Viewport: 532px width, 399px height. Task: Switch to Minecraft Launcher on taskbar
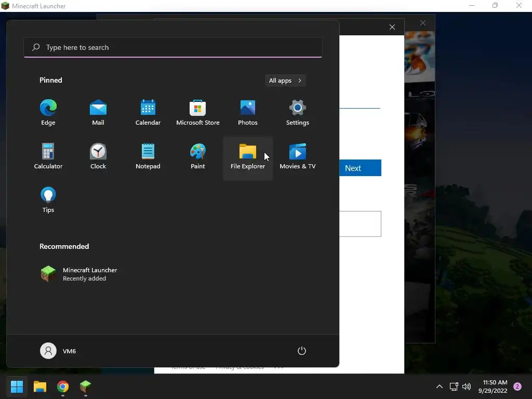tap(86, 387)
